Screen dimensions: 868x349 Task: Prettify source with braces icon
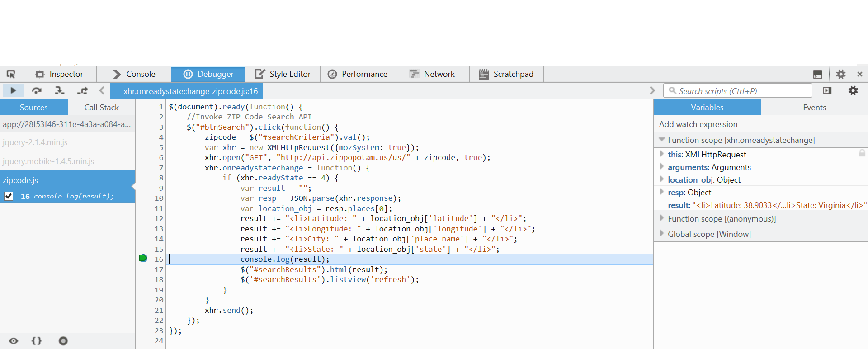(x=37, y=341)
